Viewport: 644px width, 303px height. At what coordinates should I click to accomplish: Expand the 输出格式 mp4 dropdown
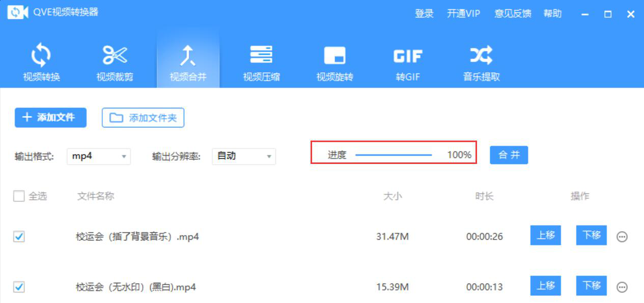[x=99, y=156]
